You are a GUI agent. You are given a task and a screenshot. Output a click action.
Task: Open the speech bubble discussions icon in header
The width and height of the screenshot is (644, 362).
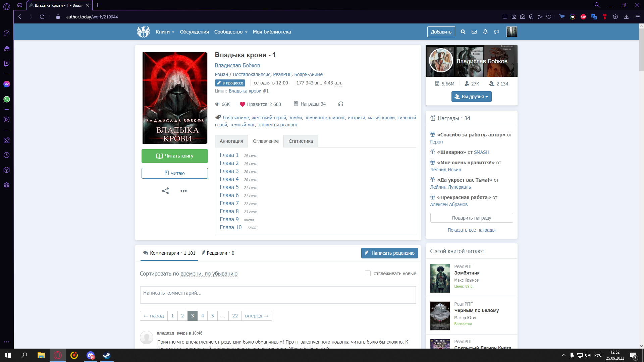(496, 32)
